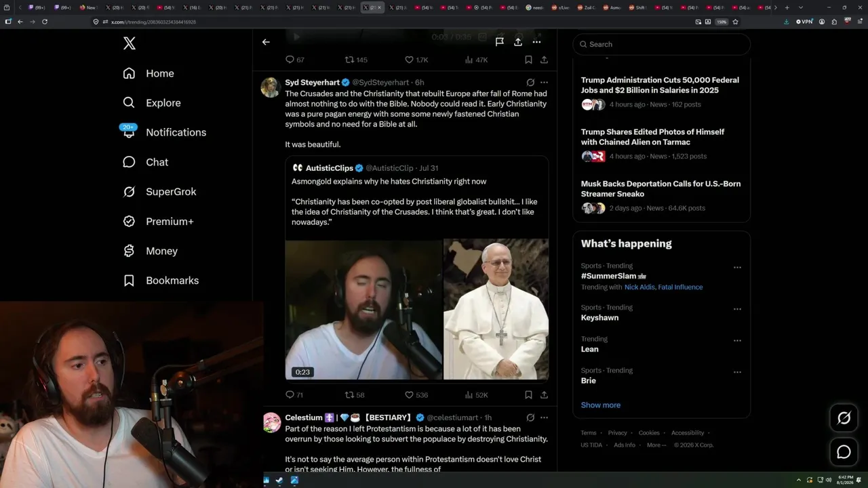Like the post with 536 likes

[x=416, y=394]
